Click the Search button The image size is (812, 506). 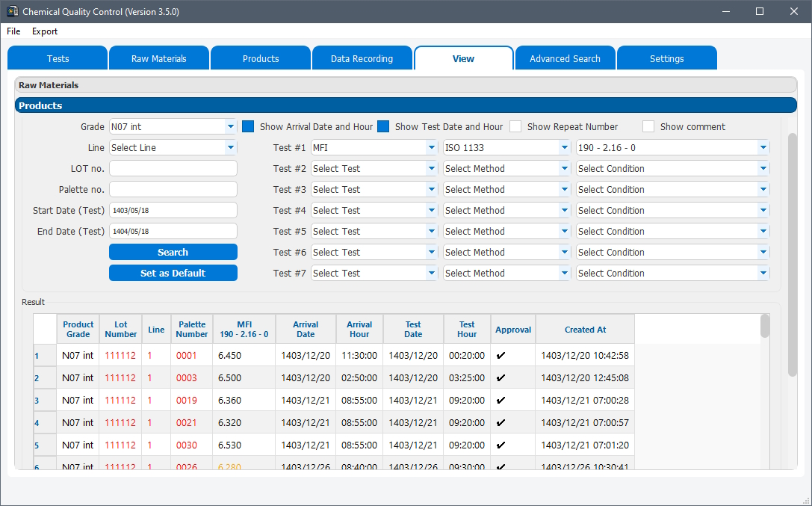point(173,253)
